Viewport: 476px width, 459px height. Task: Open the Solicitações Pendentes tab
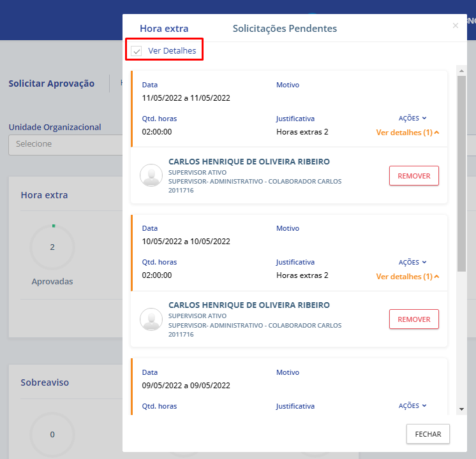(x=285, y=29)
